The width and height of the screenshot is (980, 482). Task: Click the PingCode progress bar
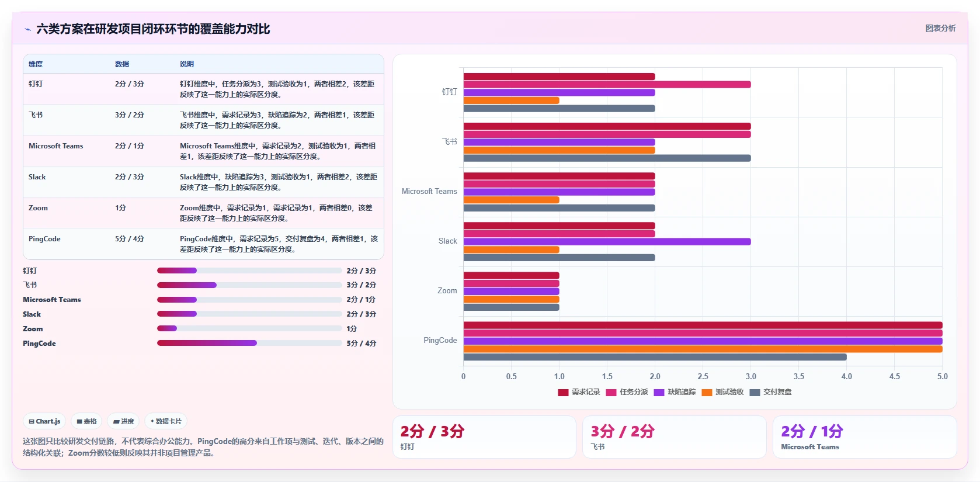tap(249, 343)
